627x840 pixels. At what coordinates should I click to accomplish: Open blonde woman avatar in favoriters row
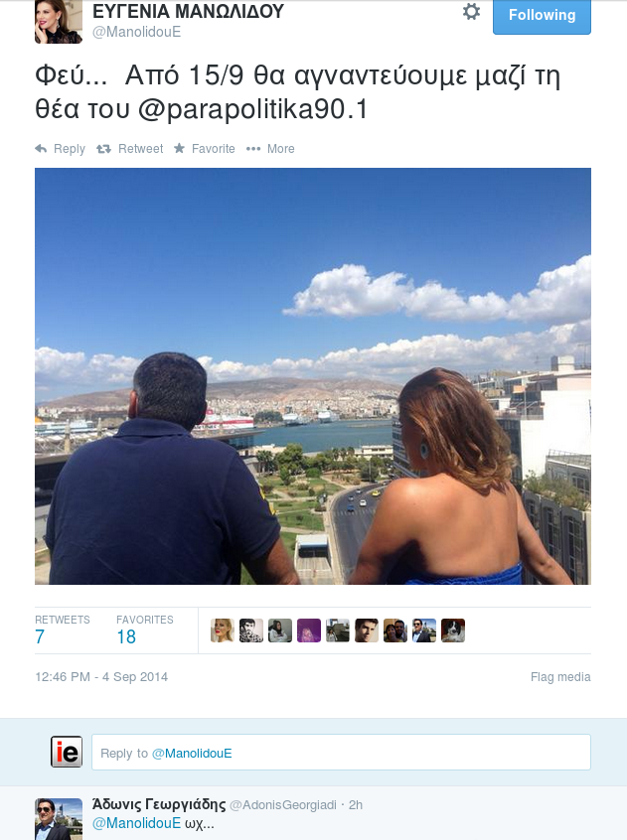point(223,630)
